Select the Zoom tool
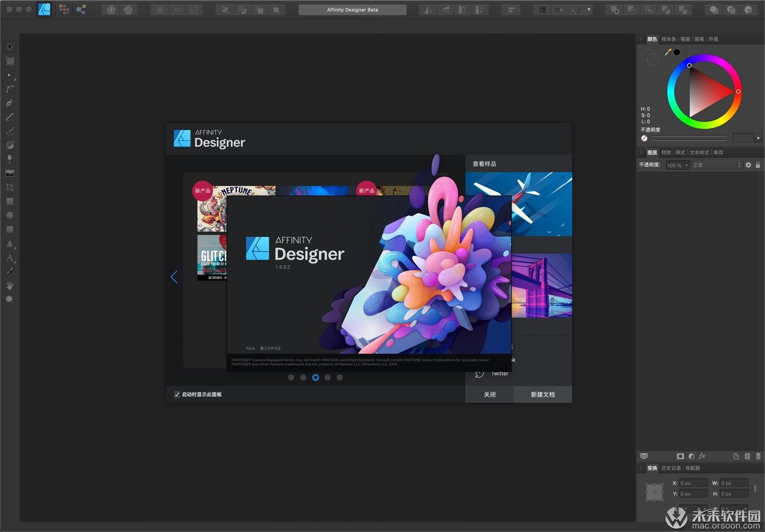The height and width of the screenshot is (532, 765). tap(10, 300)
